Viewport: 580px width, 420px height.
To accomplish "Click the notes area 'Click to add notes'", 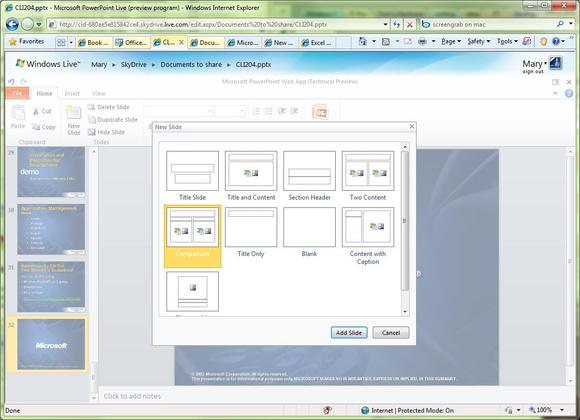I will [x=132, y=396].
